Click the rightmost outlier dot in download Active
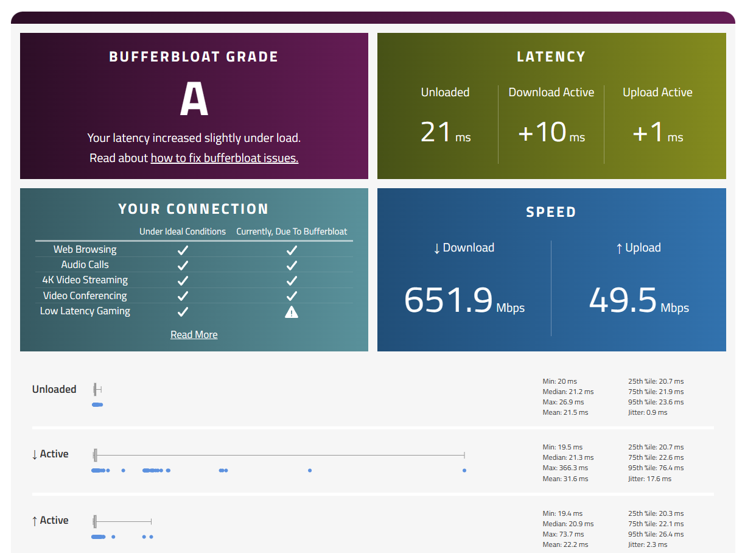 coord(464,470)
